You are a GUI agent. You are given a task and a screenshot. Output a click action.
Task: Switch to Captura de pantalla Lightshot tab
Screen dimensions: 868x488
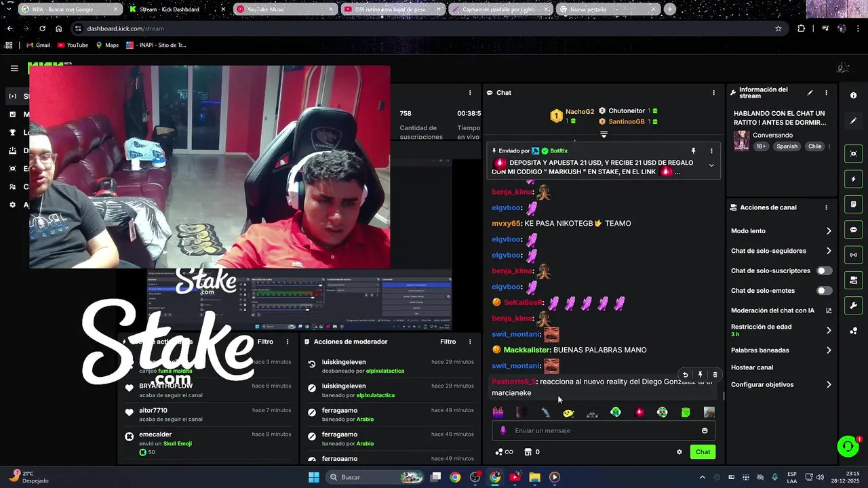pos(500,9)
